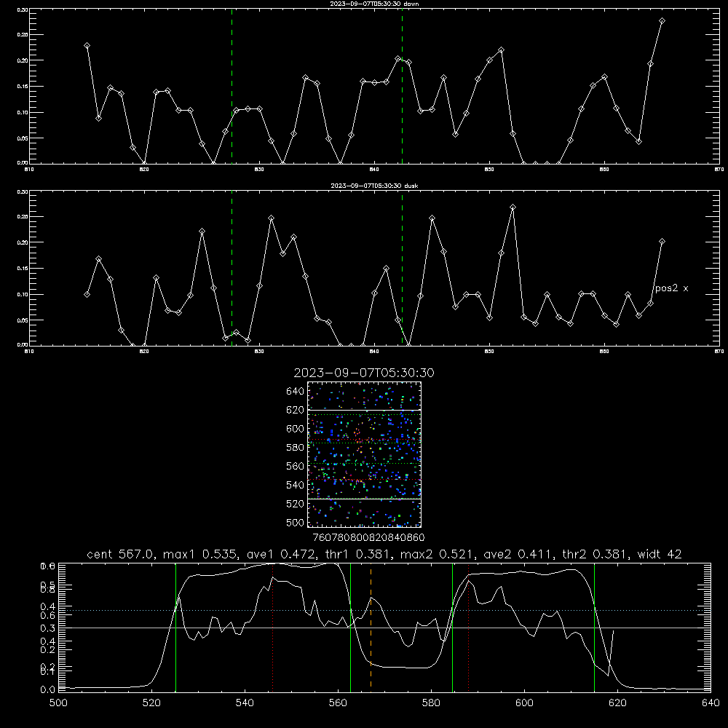
Task: Select the 520 label on image plot y-axis
Action: click(x=296, y=504)
